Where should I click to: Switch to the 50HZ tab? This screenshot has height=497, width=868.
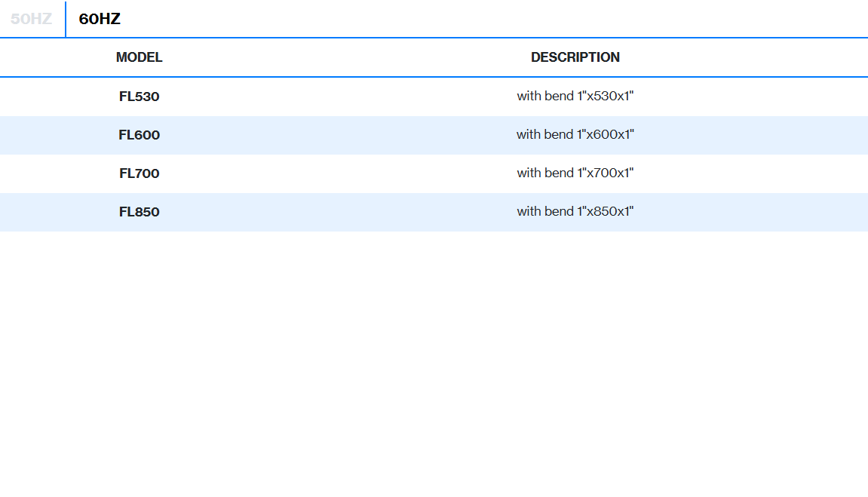[32, 19]
